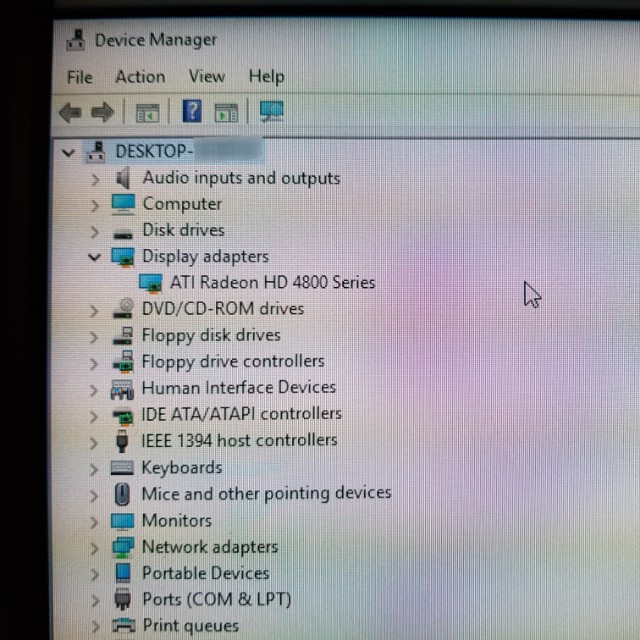Expand the DVD/CD-ROM drives chevron
This screenshot has height=640, width=640.
pyautogui.click(x=94, y=311)
